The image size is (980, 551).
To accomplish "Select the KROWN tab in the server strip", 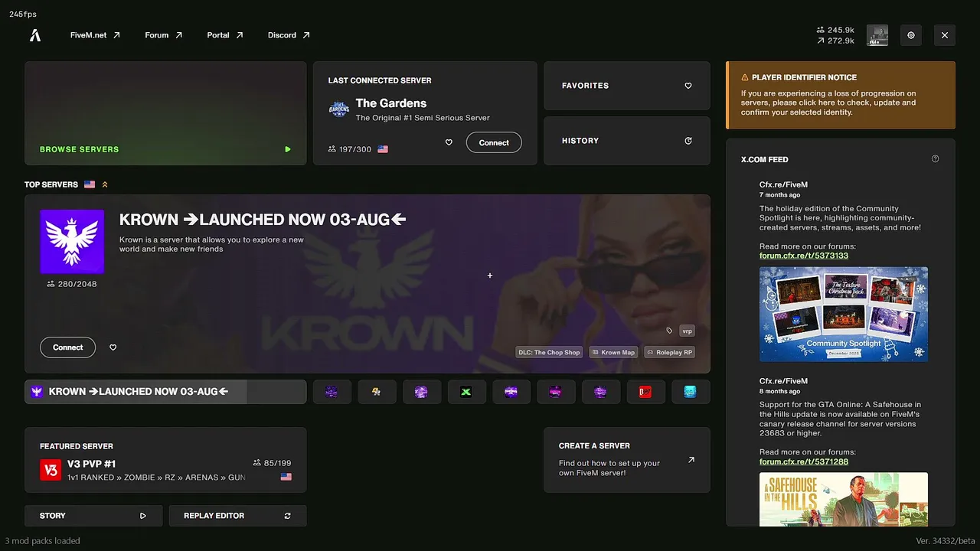I will [x=165, y=392].
